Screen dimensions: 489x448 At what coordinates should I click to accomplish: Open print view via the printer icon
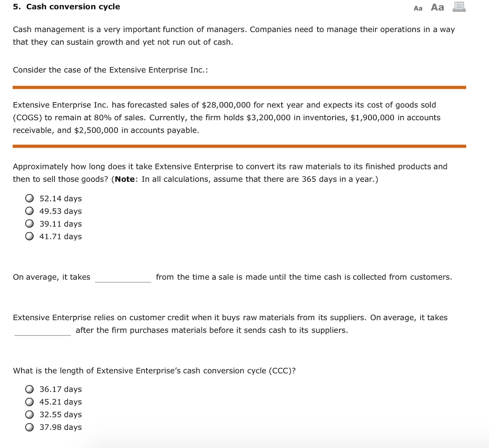pos(458,7)
